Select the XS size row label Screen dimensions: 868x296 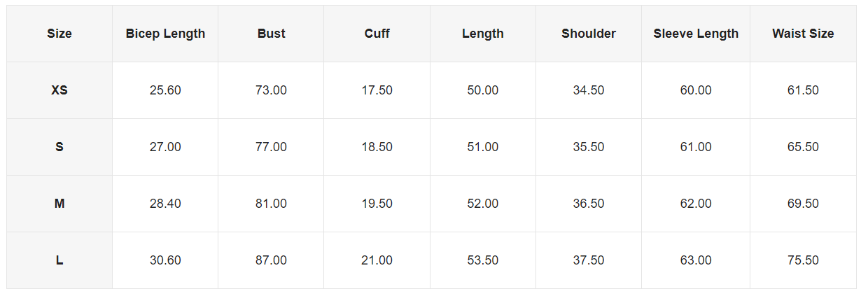(x=59, y=90)
